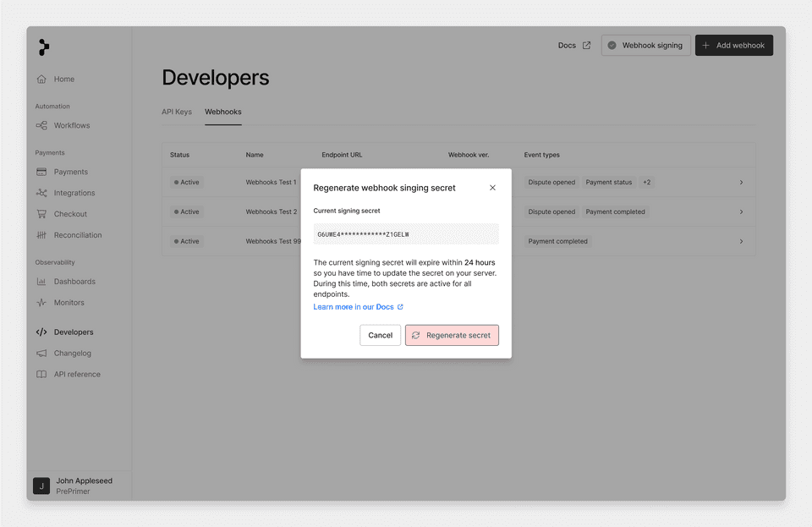
Task: Click the plus icon on Add webhook
Action: [x=705, y=46]
